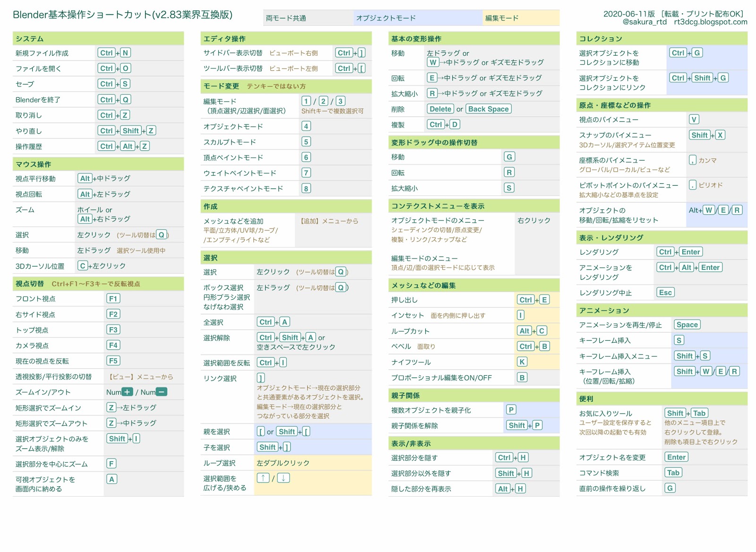Click the 頂点ペイントモード row label
The width and height of the screenshot is (756, 552).
click(x=233, y=158)
